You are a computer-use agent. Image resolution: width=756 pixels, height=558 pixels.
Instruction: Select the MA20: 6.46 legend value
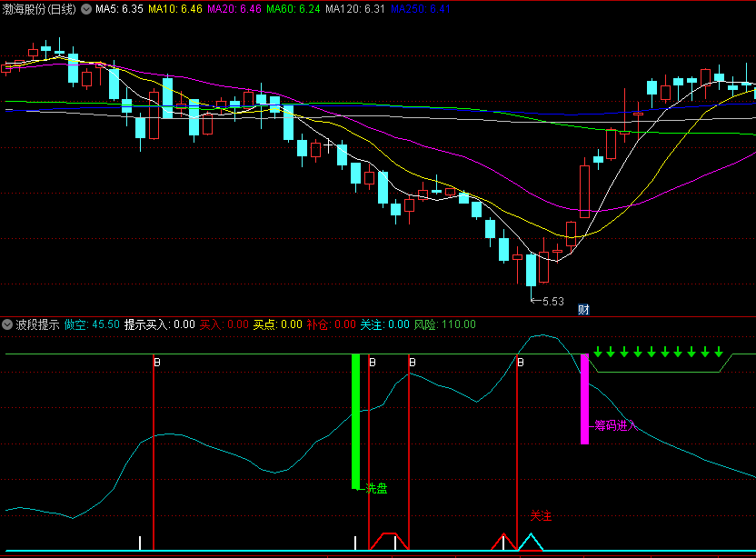click(x=234, y=9)
